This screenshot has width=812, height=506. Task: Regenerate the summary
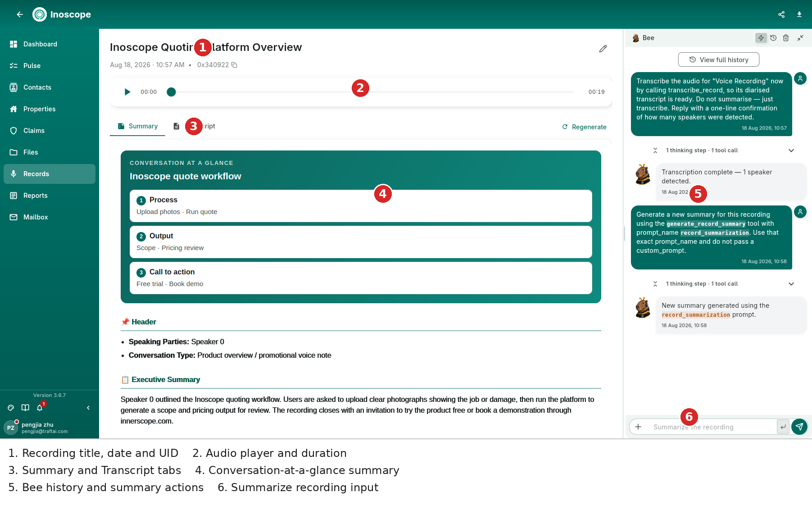coord(584,127)
